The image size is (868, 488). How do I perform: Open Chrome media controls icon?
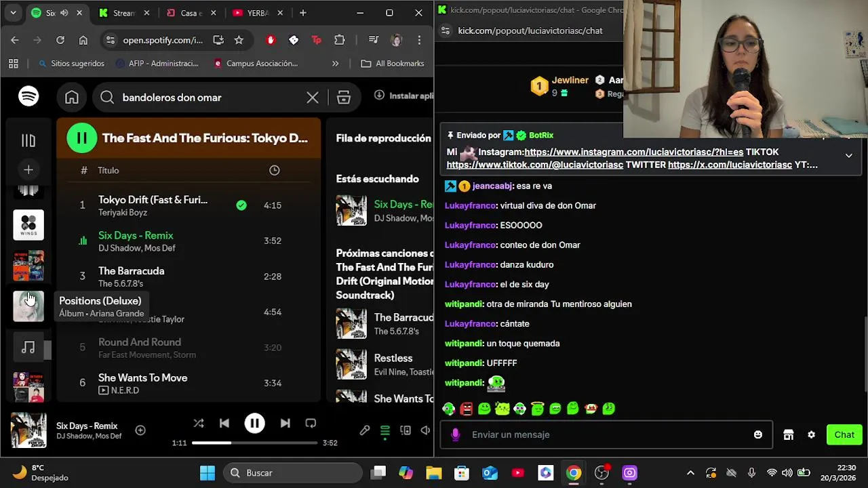(x=374, y=40)
